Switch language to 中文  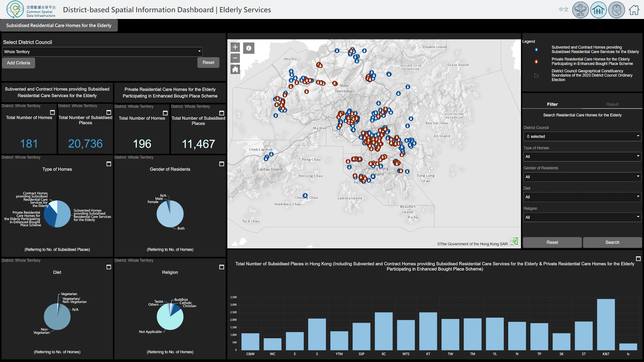(x=563, y=10)
